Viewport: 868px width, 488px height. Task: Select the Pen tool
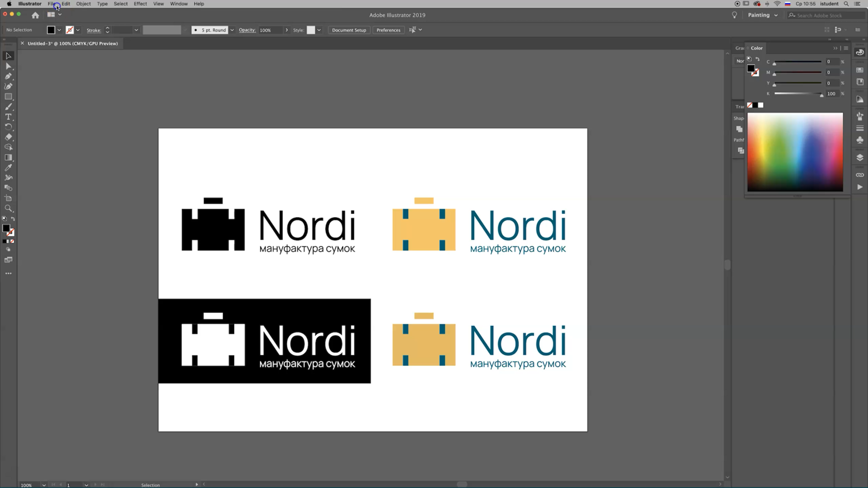tap(8, 76)
